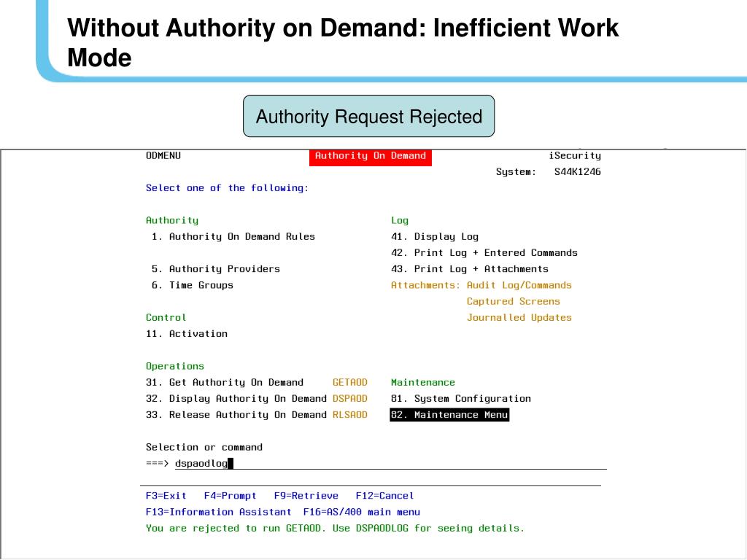Click the Control section heading
Image resolution: width=747 pixels, height=560 pixels.
point(166,318)
